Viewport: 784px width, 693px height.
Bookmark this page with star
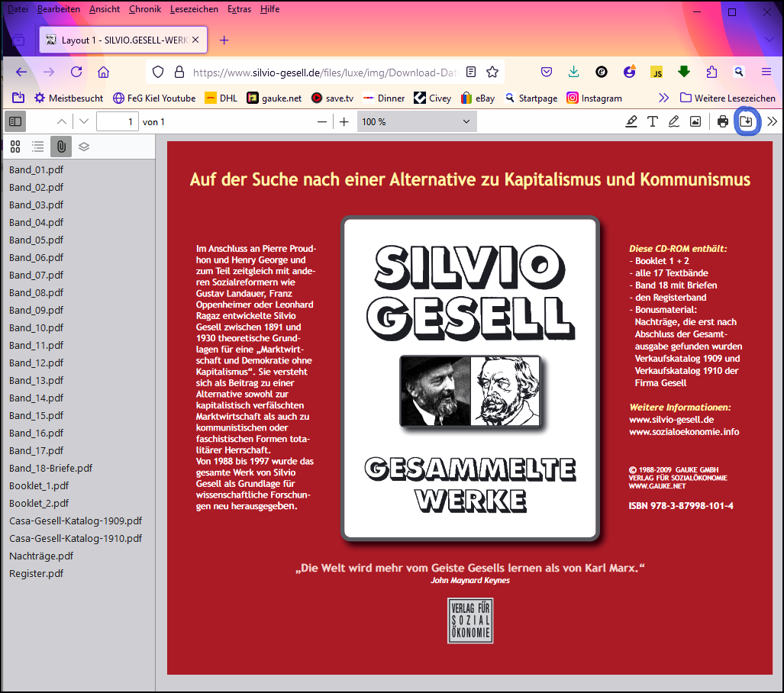[x=492, y=72]
